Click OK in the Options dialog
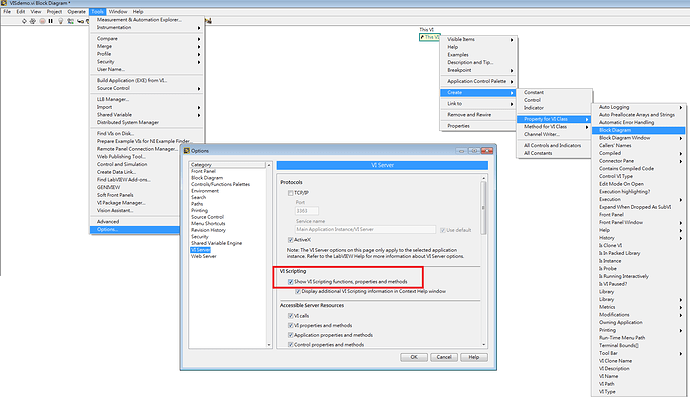This screenshot has width=690, height=399. 414,357
